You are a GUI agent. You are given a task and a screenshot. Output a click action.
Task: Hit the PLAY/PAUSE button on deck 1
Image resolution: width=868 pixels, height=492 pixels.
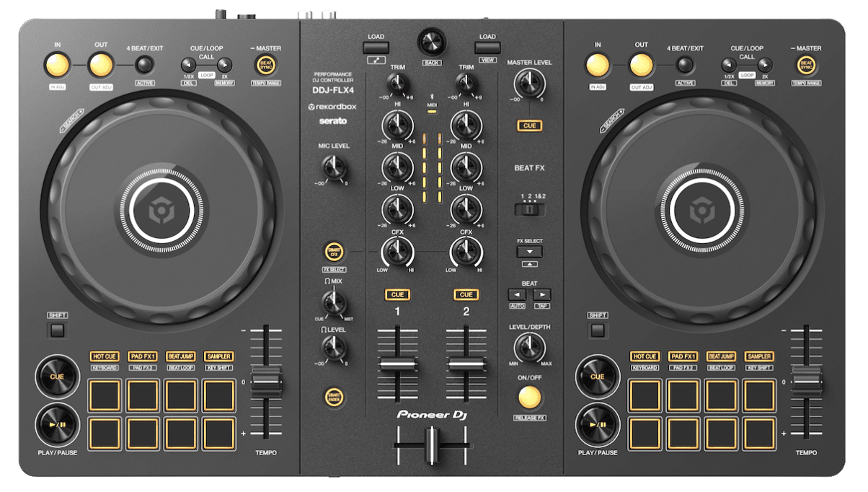pos(57,425)
